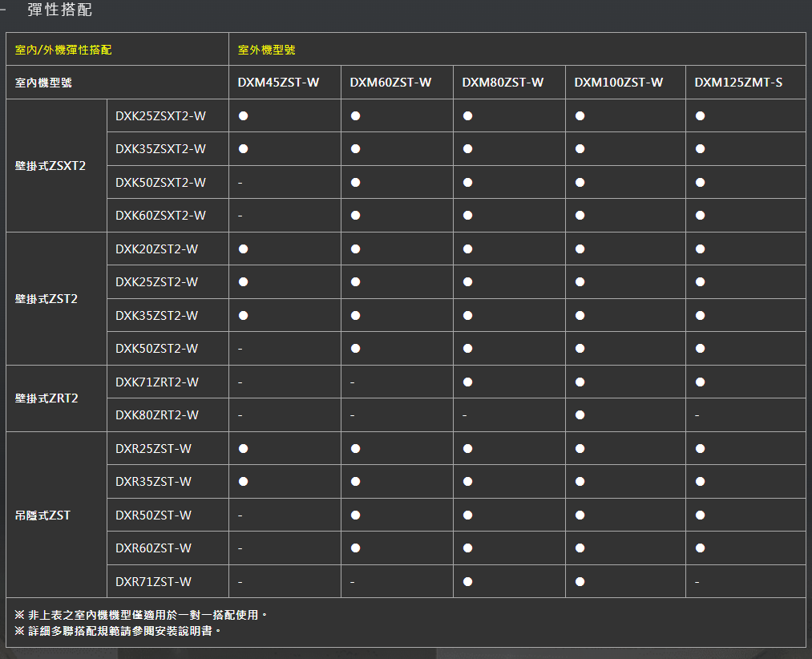Image resolution: width=812 pixels, height=659 pixels.
Task: Click compatibility dot for DXK60ZSXT2-W with DXM60ZST-W
Action: tap(355, 216)
